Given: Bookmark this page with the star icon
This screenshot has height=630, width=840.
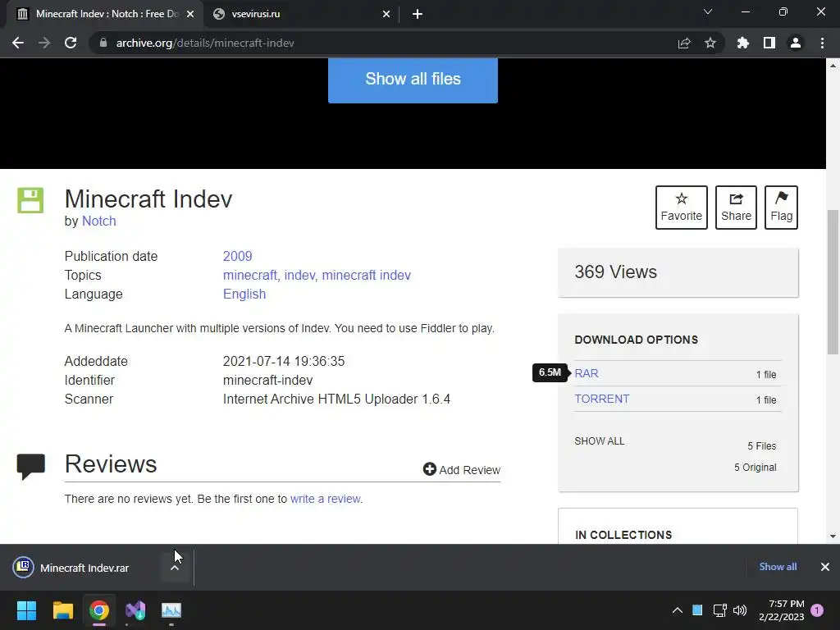Looking at the screenshot, I should [x=710, y=43].
